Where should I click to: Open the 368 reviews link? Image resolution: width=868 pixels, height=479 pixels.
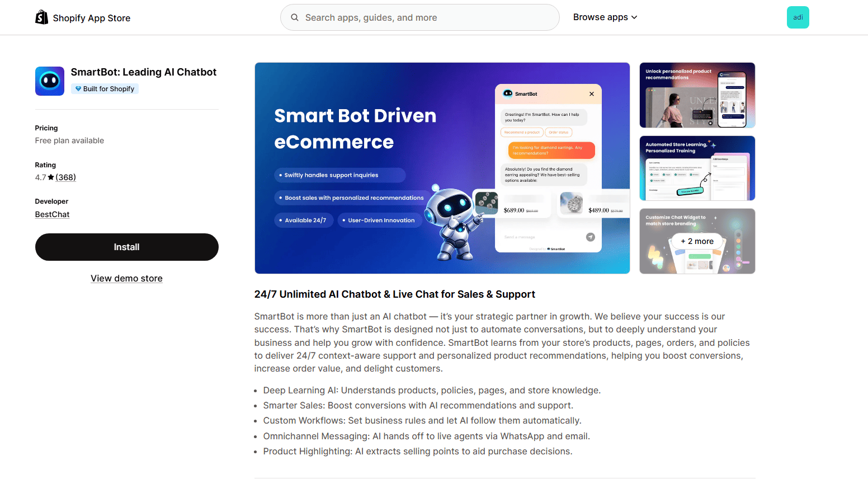[x=65, y=177]
